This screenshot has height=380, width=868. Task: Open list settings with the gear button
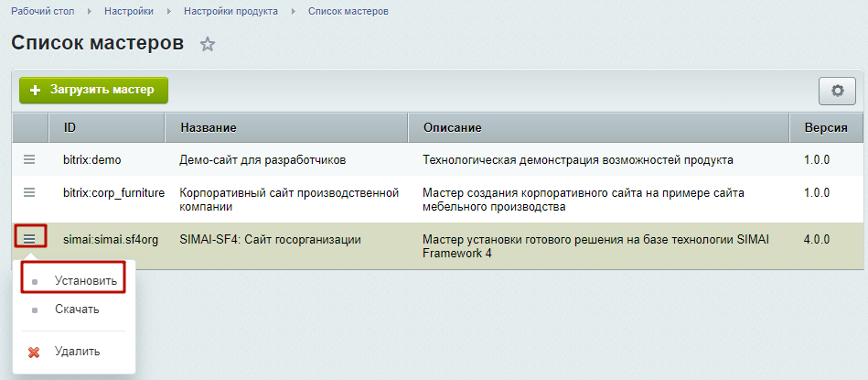click(x=836, y=91)
